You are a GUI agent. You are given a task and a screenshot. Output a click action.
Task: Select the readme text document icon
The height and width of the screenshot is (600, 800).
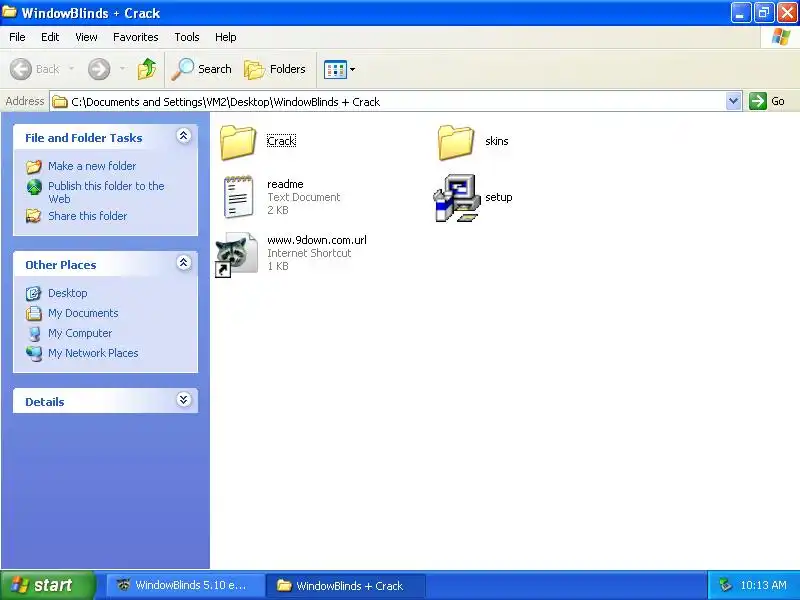click(x=238, y=197)
